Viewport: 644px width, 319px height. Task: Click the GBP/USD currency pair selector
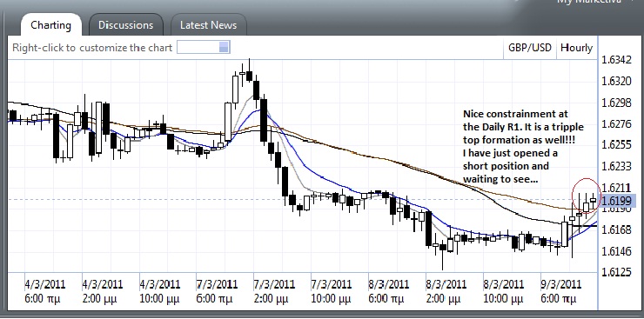[x=530, y=48]
